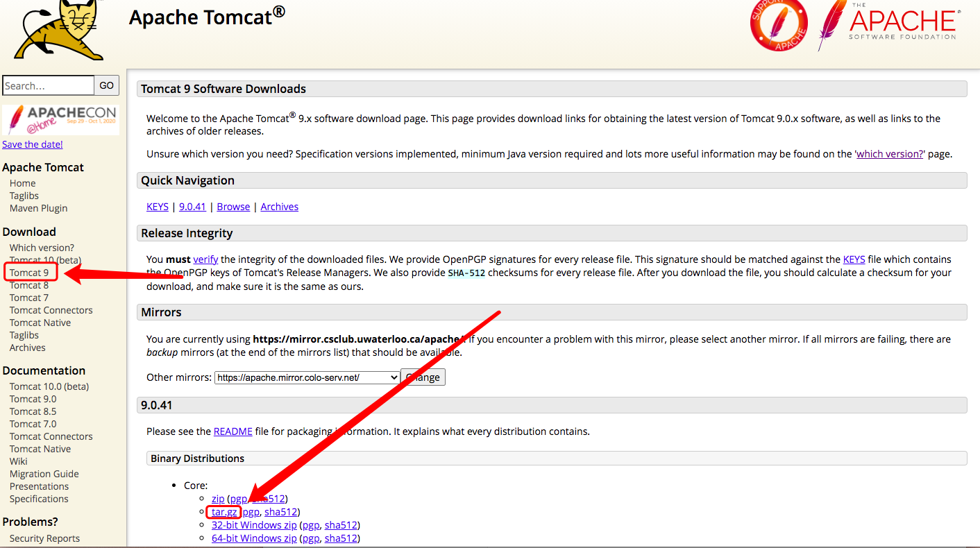This screenshot has width=980, height=548.
Task: Open pgp signature for 32-bit Windows zip
Action: pyautogui.click(x=310, y=525)
